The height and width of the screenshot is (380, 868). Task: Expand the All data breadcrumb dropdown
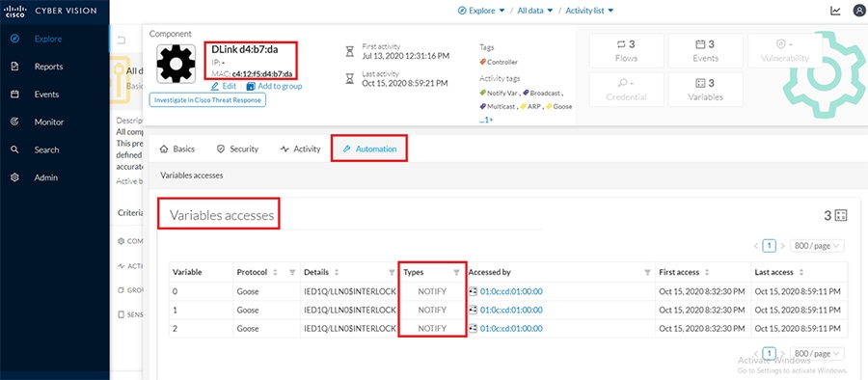534,11
